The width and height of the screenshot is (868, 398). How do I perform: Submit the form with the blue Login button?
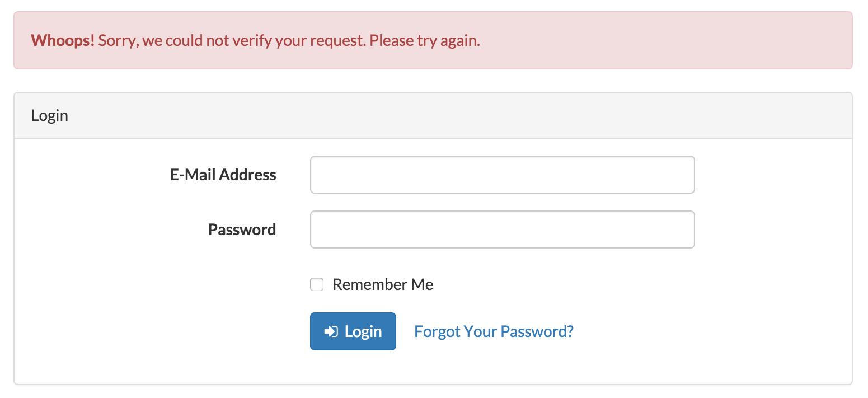click(353, 331)
